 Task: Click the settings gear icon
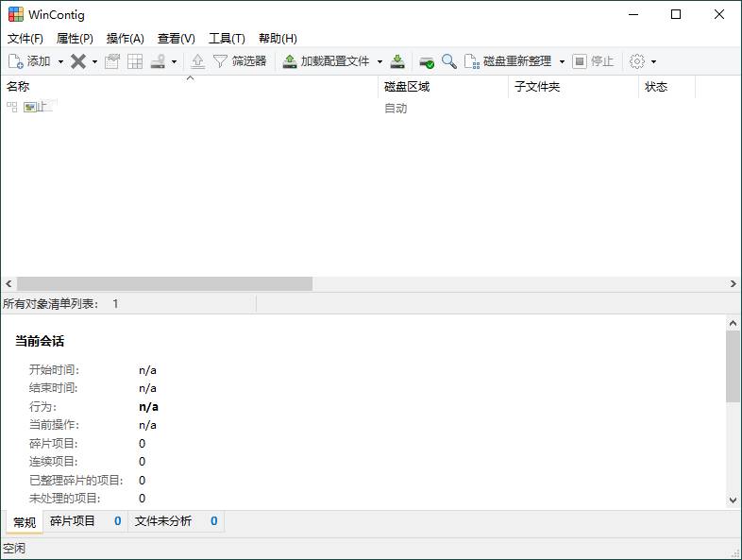point(637,61)
